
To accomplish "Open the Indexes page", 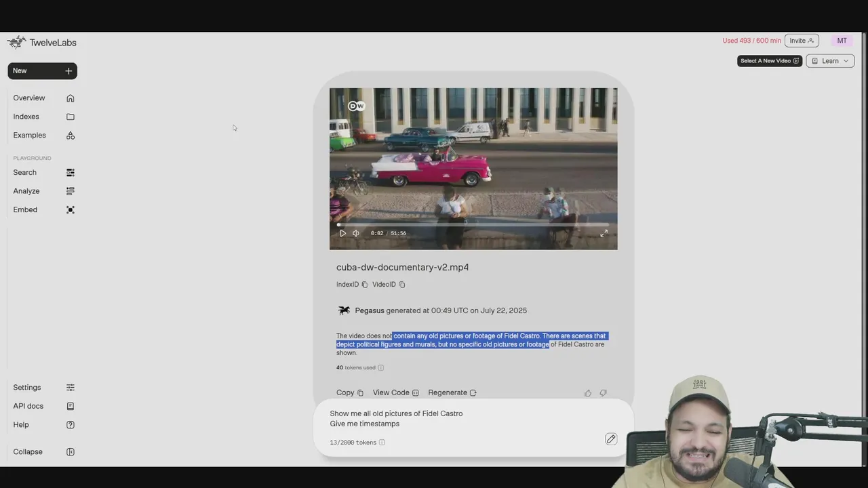I will coord(43,117).
